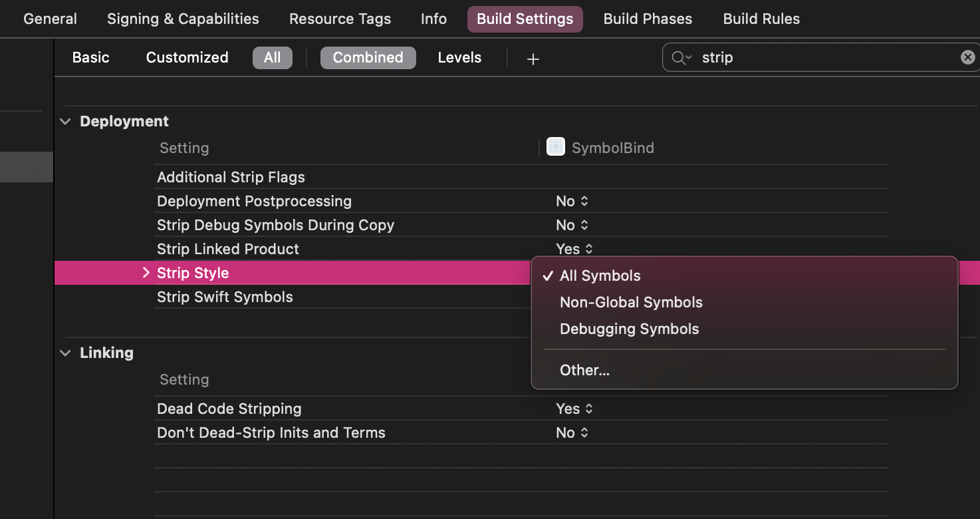Screen dimensions: 980x519
Task: Change Strip Debug Symbols During Copy value
Action: point(572,225)
